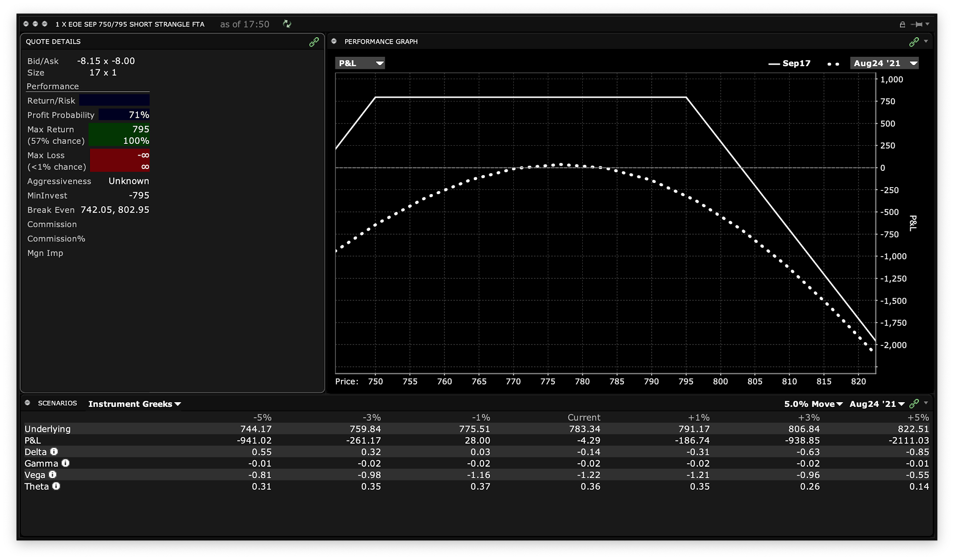
Task: Click the Bid/Ask -8.15 x -8.00 value
Action: tap(106, 61)
